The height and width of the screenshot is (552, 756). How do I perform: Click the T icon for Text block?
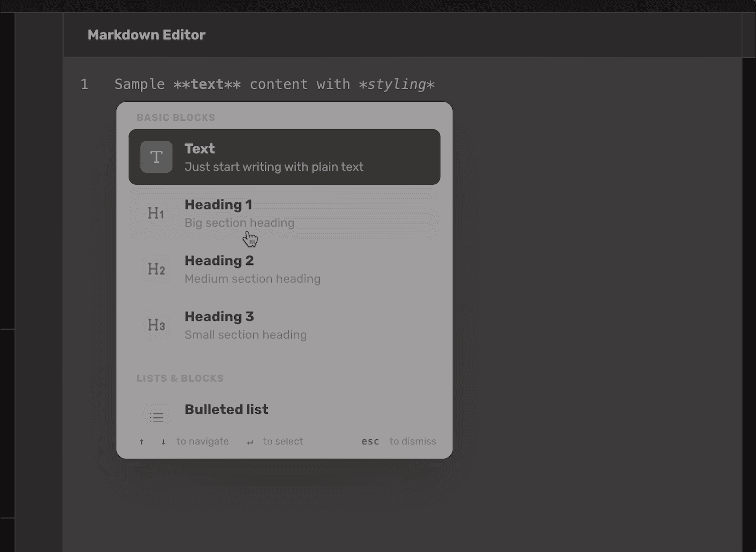pos(156,157)
